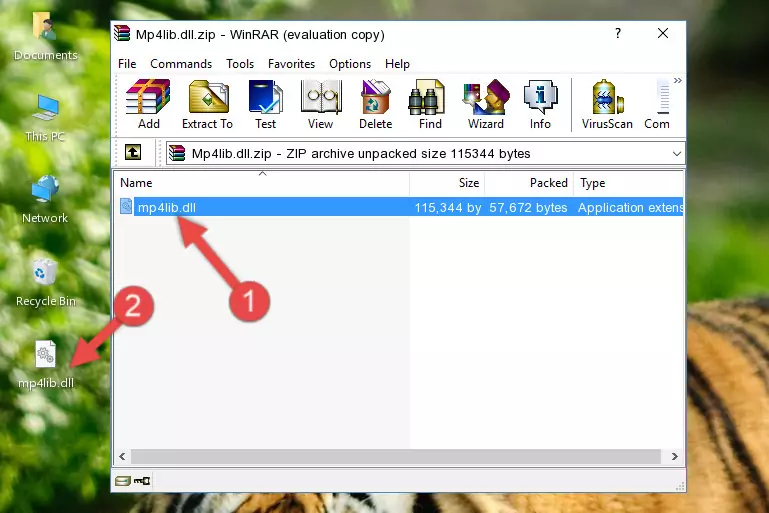Click the status bar key password icon

click(x=142, y=481)
